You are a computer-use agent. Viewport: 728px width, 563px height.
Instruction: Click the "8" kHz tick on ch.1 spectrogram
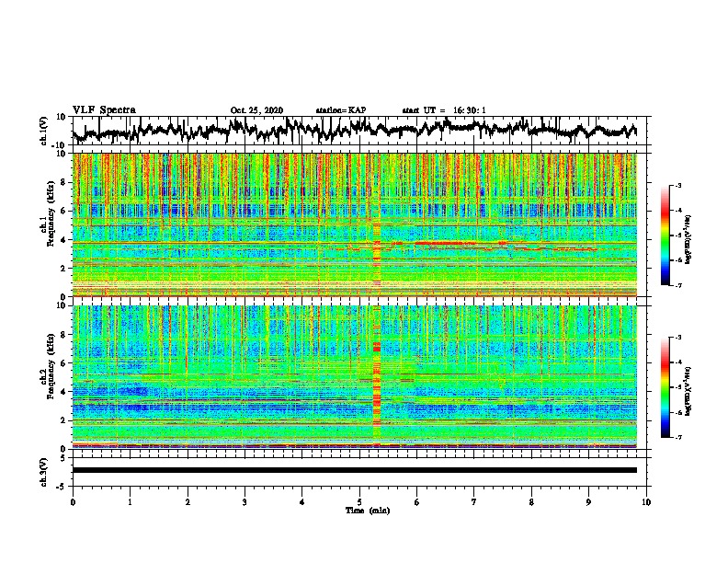click(63, 182)
